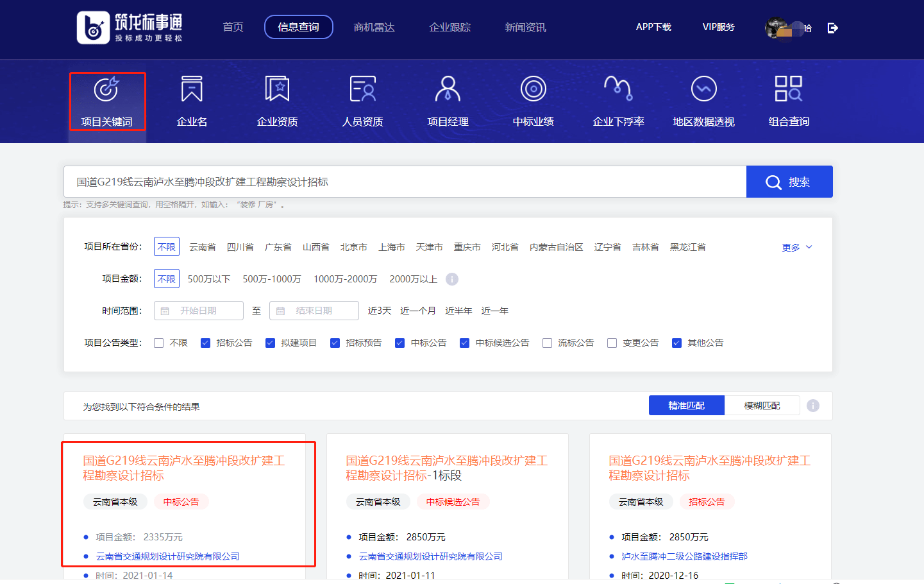This screenshot has height=584, width=924.
Task: Open the 商机雷达 menu item
Action: 374,27
